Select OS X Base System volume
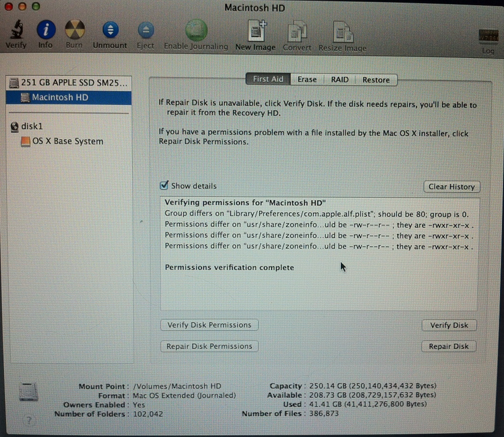Viewport: 504px width, 437px height. click(x=62, y=142)
